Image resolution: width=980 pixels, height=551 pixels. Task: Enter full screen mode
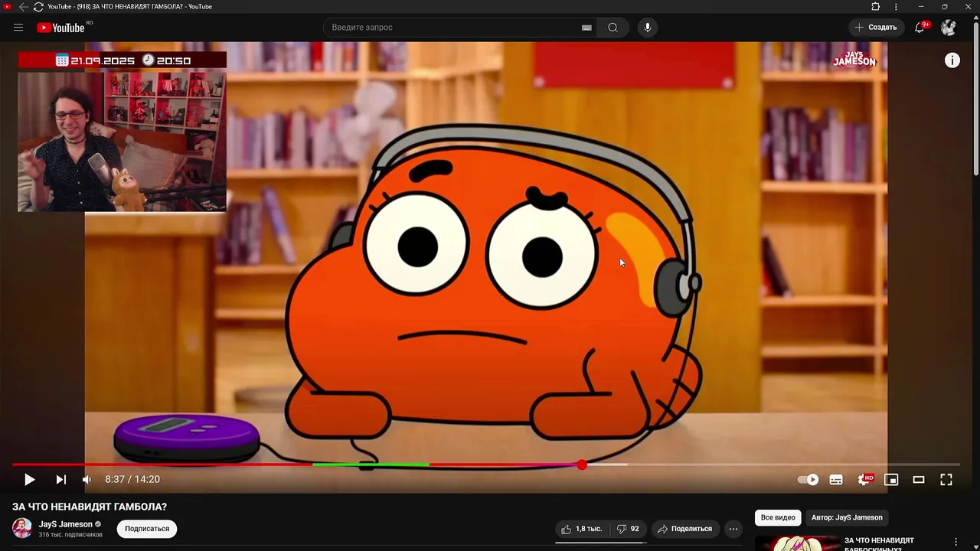click(x=946, y=480)
